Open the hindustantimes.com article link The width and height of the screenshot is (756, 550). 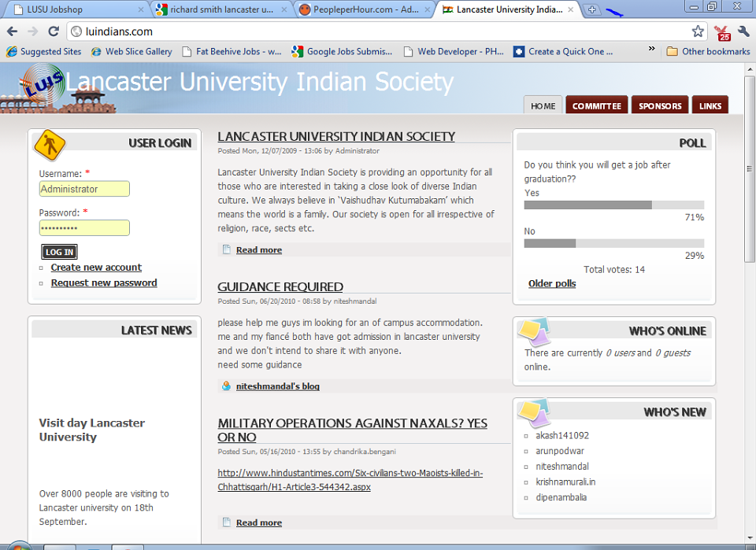tap(350, 480)
